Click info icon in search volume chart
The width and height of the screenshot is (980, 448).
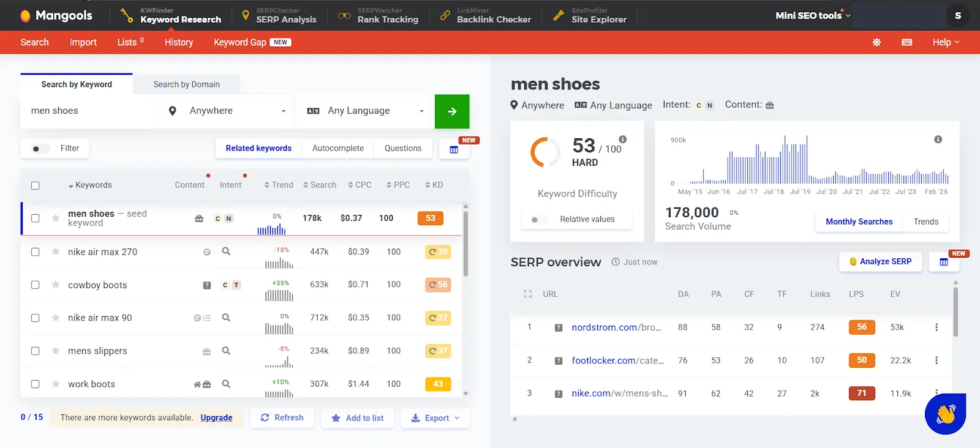pos(938,140)
